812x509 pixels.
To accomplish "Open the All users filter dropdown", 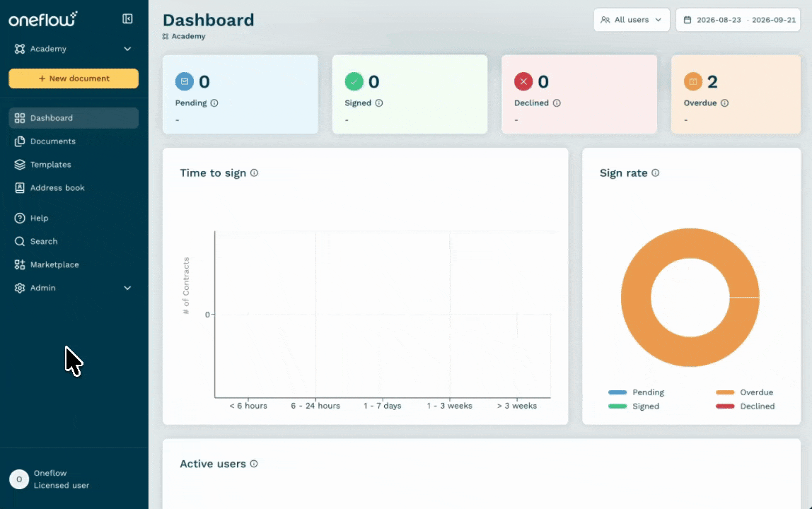I will (x=631, y=20).
